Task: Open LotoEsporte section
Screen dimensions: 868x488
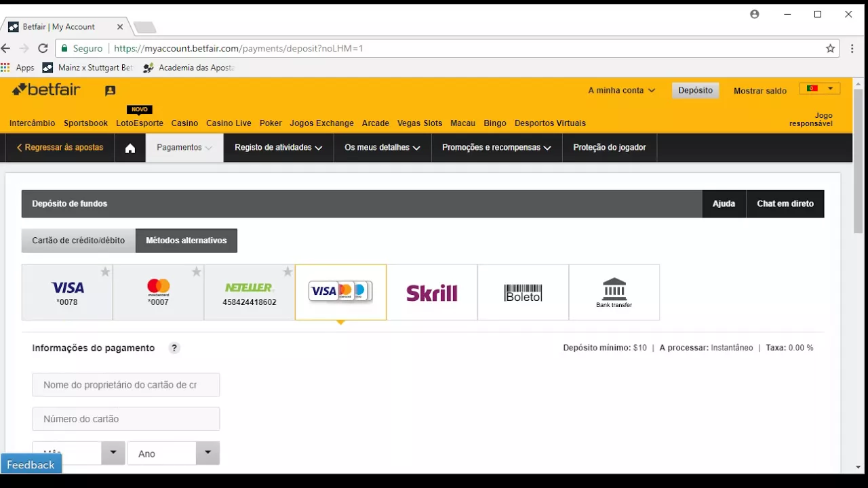Action: point(140,123)
